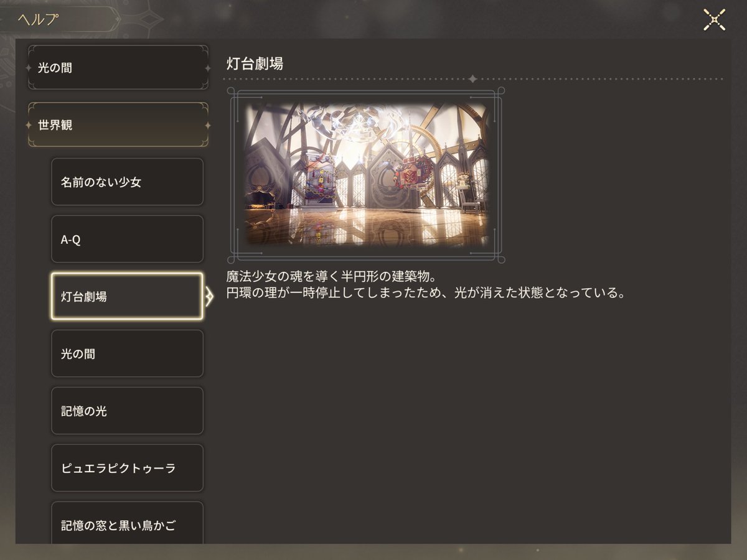Choose the 記憶の光 topic
The image size is (747, 560).
point(127,411)
